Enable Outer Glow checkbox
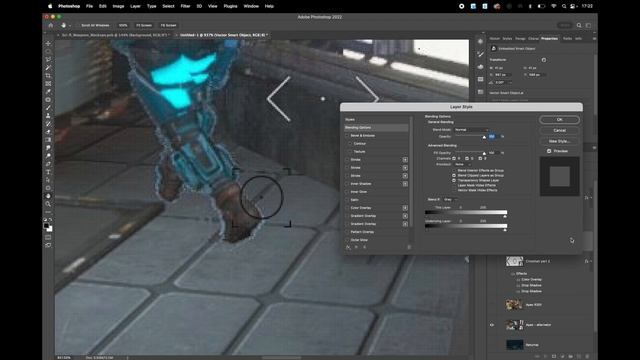Viewport: 640px width, 360px height. point(347,240)
